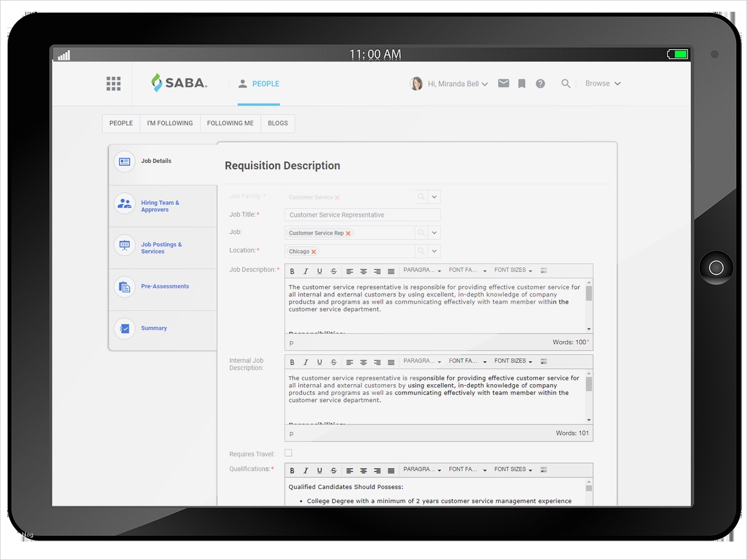Select the PEOPLE top navigation tab
Viewport: 747px width, 560px height.
(259, 84)
